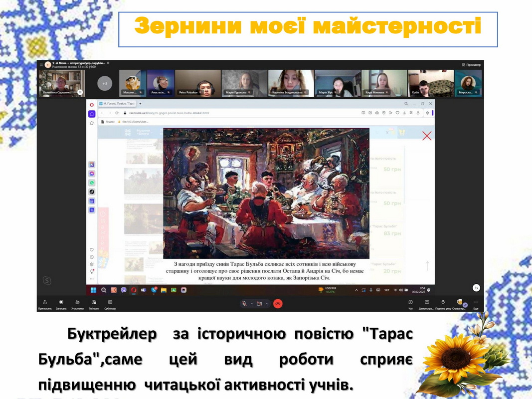Invite people via Пригласить icon
This screenshot has height=399, width=532.
pos(45,304)
